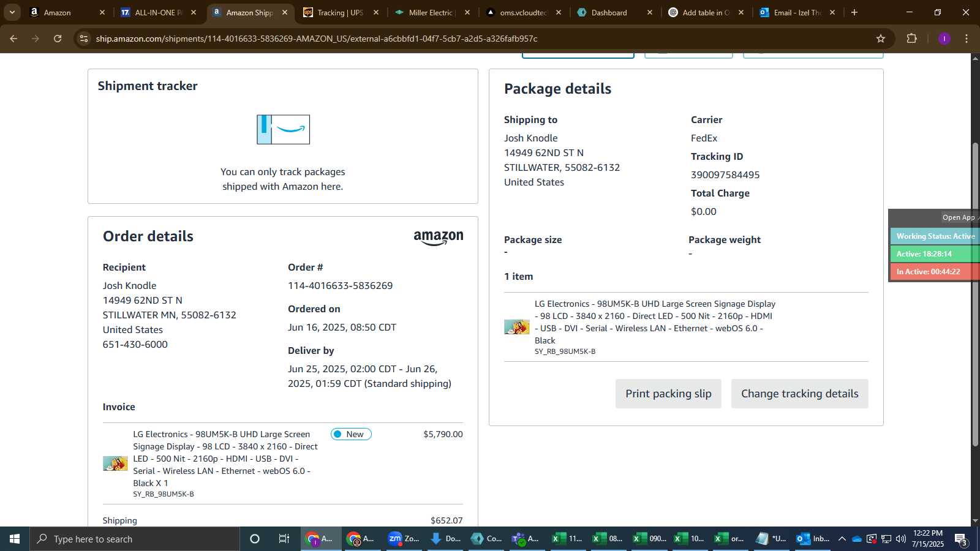Viewport: 980px width, 551px height.
Task: Close the Dashboard tab
Action: (650, 12)
